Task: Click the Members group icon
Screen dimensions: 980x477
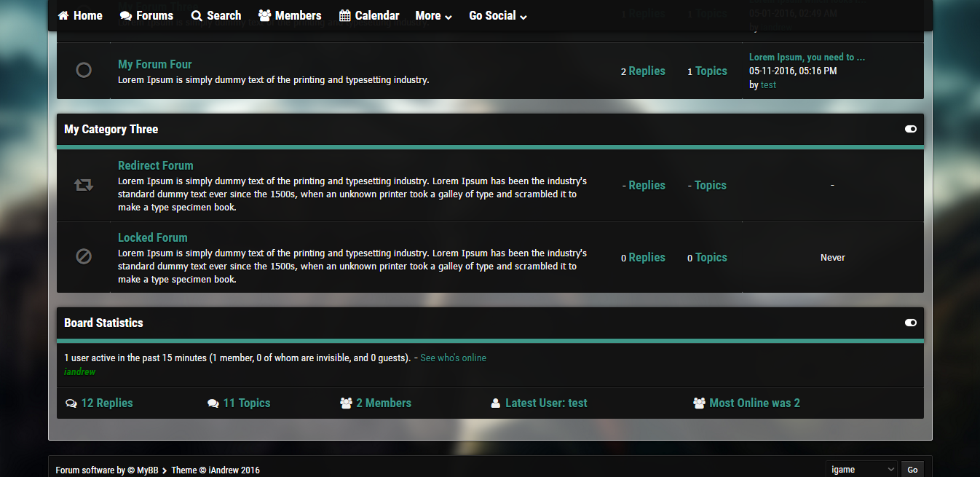Action: [264, 15]
